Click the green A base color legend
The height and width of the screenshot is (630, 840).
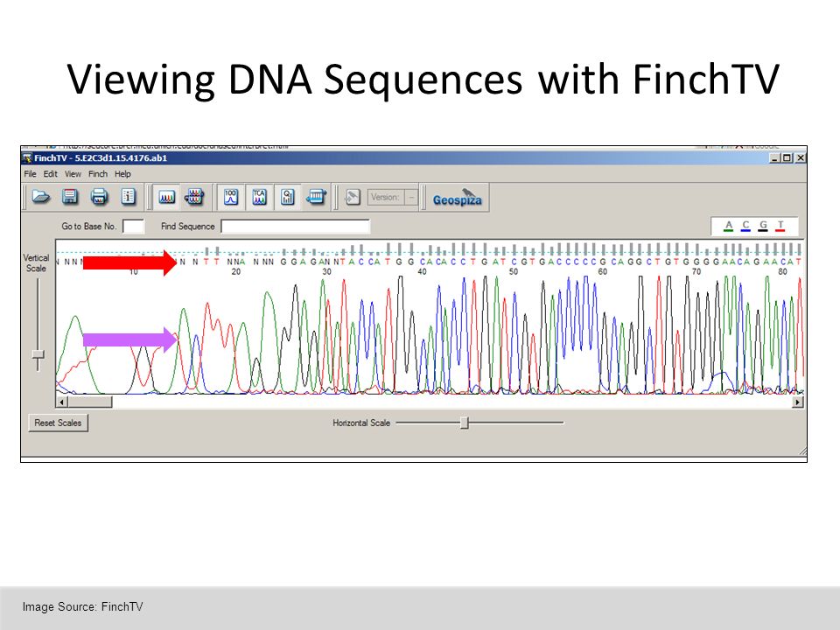click(x=728, y=226)
